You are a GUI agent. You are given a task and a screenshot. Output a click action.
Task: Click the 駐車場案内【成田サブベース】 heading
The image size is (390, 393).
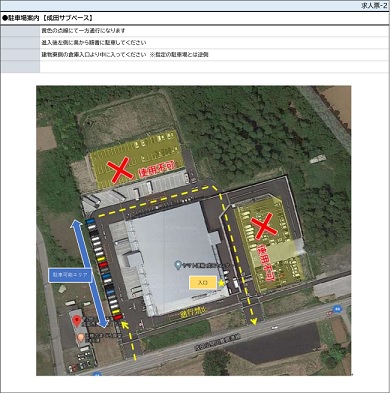coord(47,18)
